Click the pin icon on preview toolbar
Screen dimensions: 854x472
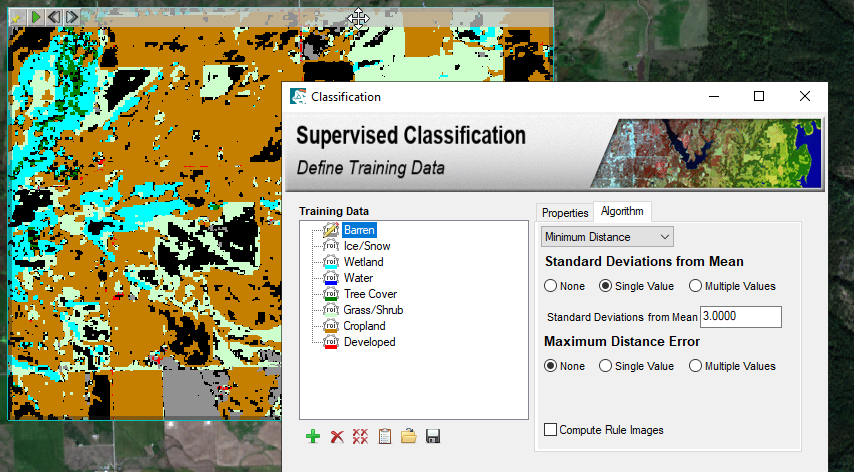click(x=16, y=17)
